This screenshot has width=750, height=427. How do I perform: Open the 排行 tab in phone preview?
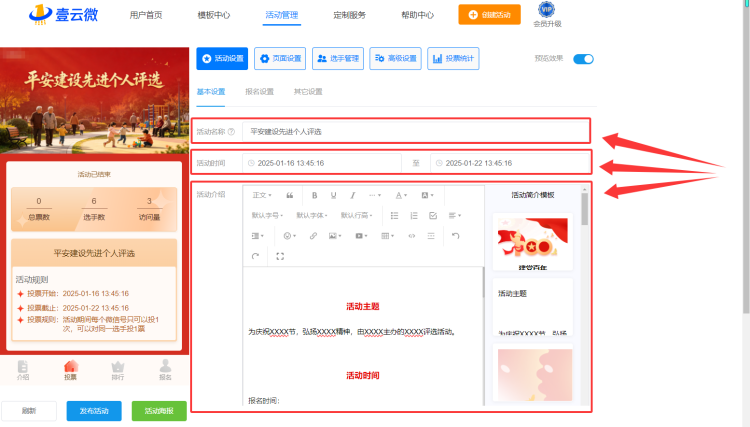(118, 370)
